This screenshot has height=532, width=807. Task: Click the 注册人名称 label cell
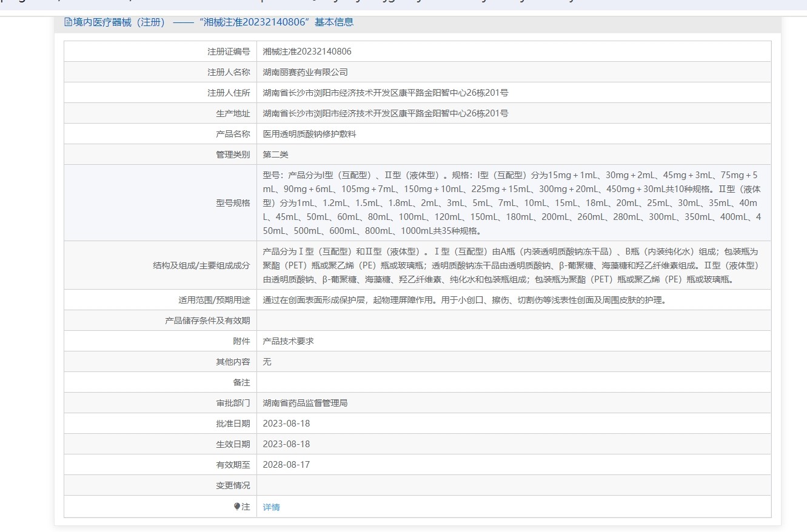tap(161, 72)
